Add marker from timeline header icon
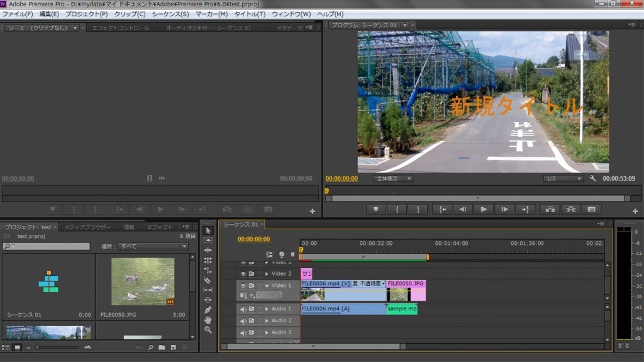 pos(292,254)
